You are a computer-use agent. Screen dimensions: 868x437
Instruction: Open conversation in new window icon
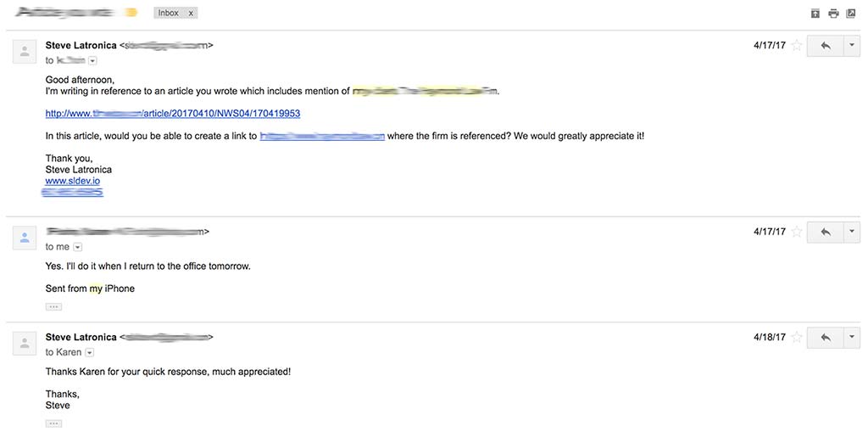pyautogui.click(x=851, y=14)
